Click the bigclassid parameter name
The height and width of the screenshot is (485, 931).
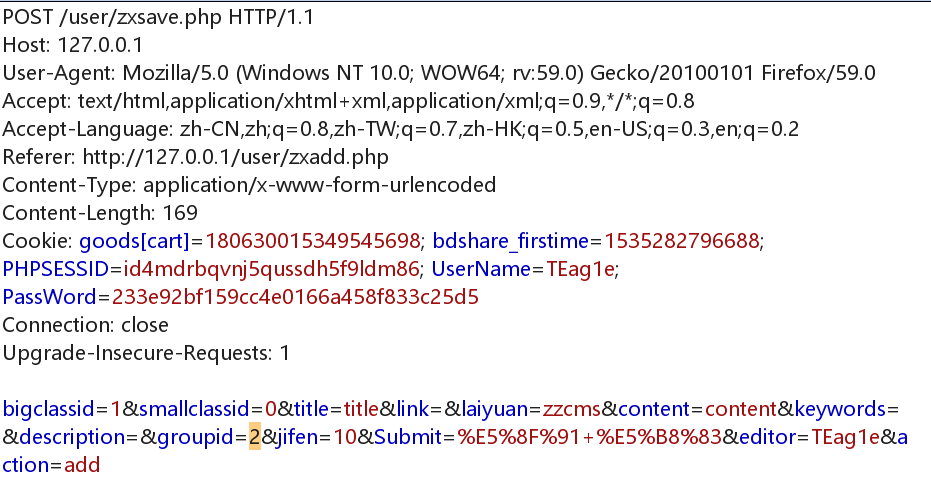coord(48,410)
